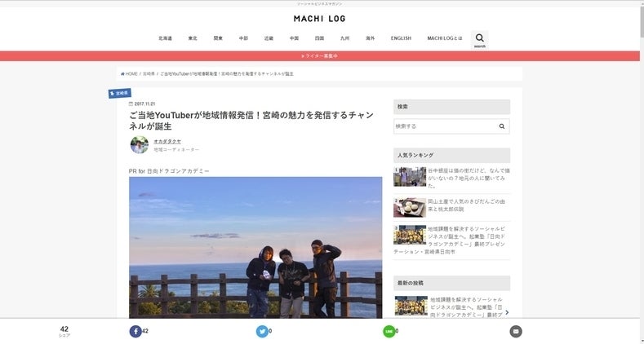
Task: Share the article via Facebook icon
Action: coord(135,331)
